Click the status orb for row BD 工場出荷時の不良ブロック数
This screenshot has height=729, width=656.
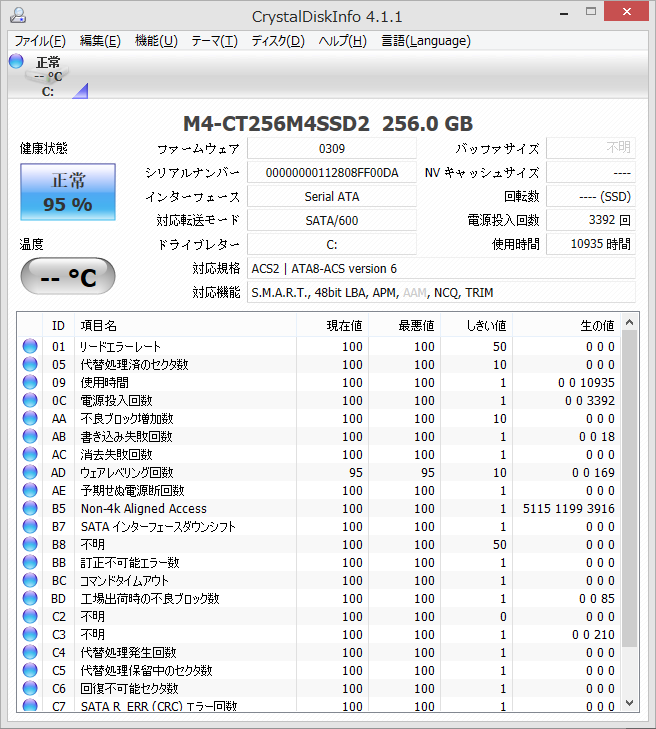point(30,598)
